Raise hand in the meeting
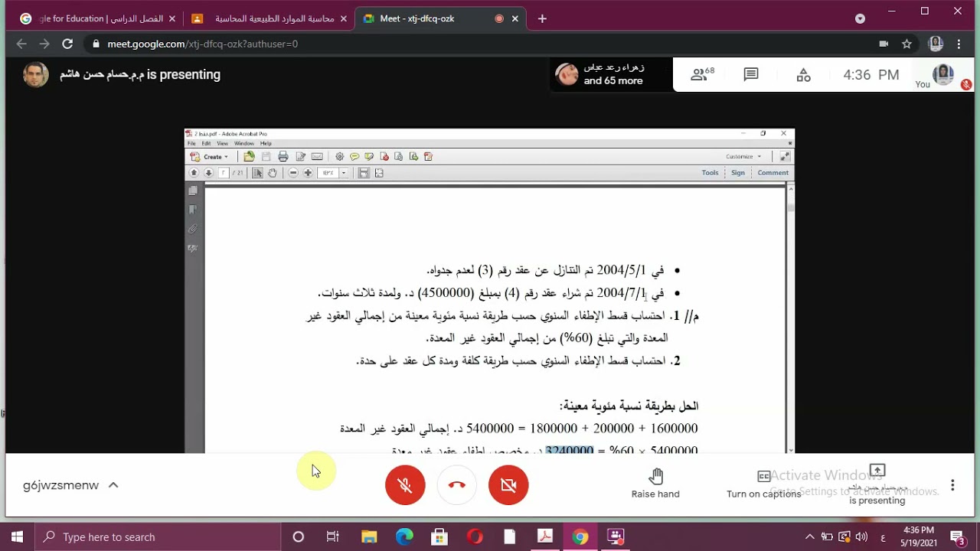The height and width of the screenshot is (551, 980). (x=655, y=484)
